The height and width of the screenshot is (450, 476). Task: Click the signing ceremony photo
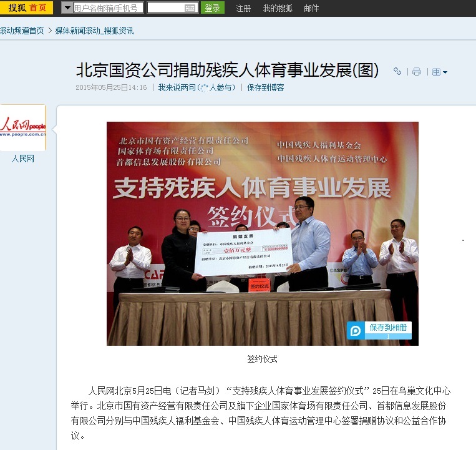coord(263,234)
